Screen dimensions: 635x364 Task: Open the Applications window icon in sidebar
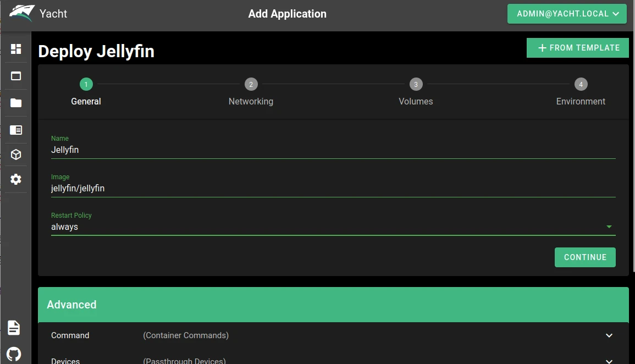coord(16,76)
